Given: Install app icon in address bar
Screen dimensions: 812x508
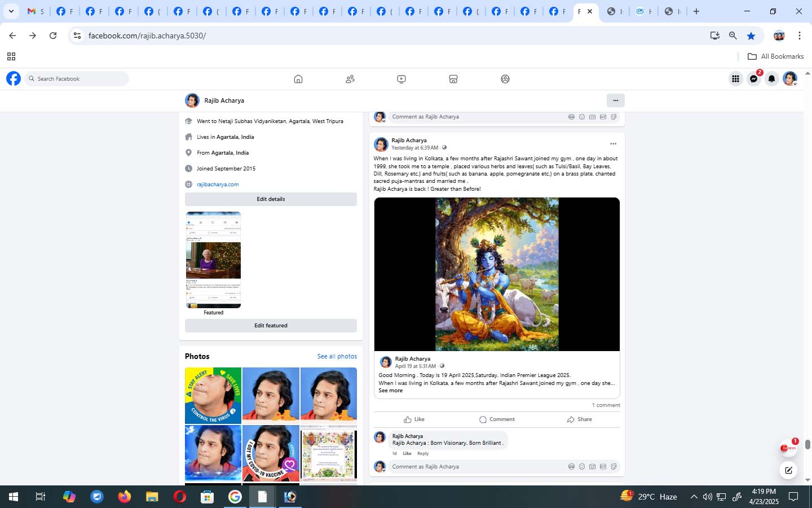Looking at the screenshot, I should [715, 36].
